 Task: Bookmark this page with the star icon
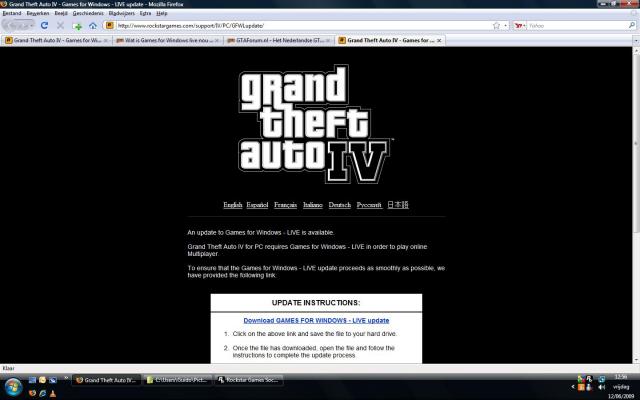[496, 26]
